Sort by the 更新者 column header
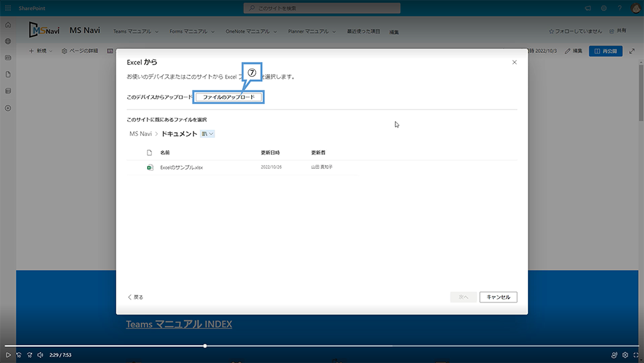This screenshot has width=644, height=363. 318,153
